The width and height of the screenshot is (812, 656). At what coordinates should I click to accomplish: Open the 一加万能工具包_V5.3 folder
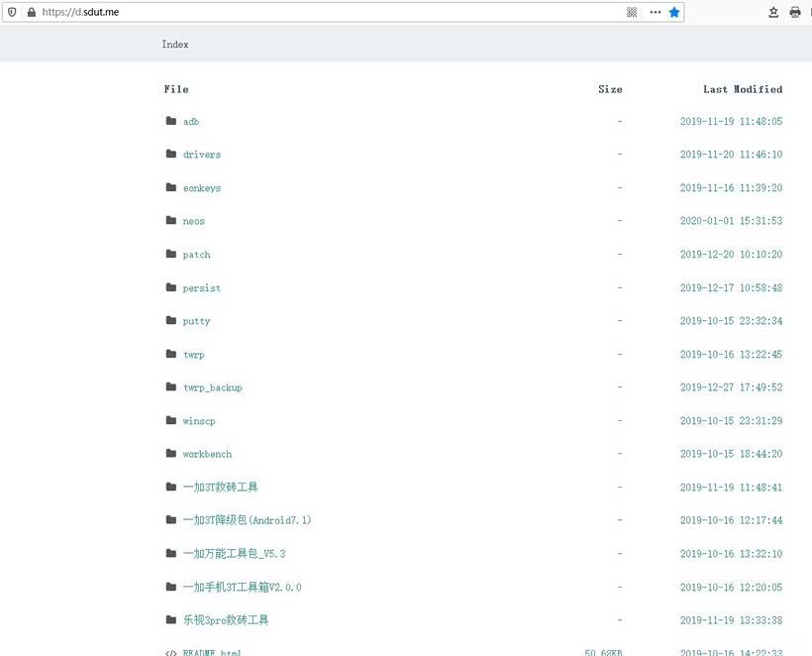click(x=234, y=554)
